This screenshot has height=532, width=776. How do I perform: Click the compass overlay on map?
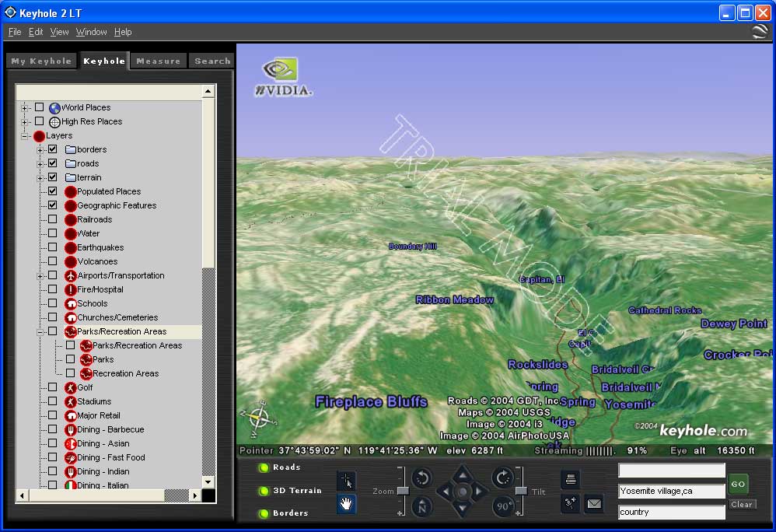pos(258,418)
